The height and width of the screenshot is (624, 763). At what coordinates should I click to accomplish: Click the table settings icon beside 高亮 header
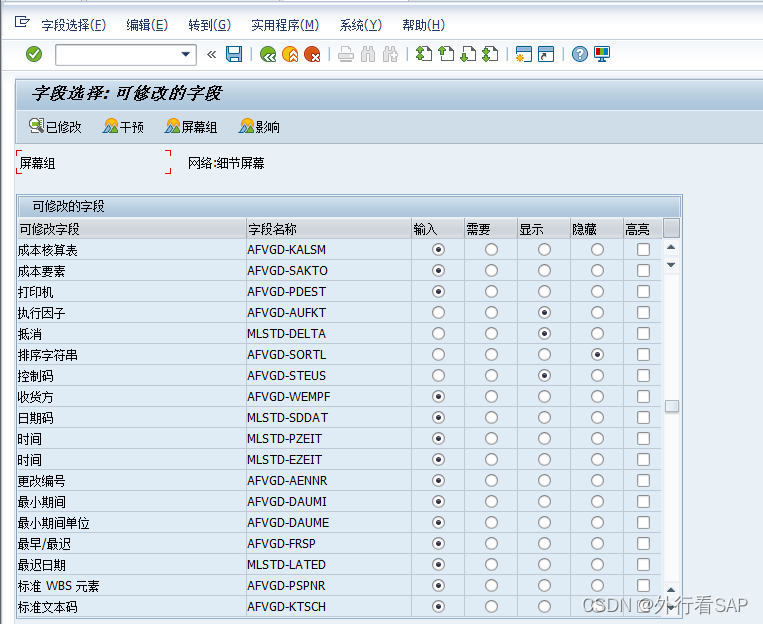click(672, 228)
